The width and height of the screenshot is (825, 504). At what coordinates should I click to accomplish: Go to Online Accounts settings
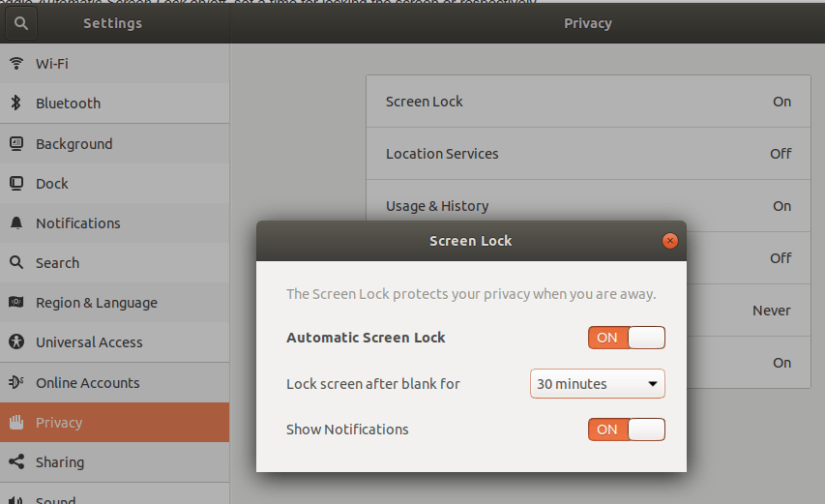(x=87, y=383)
